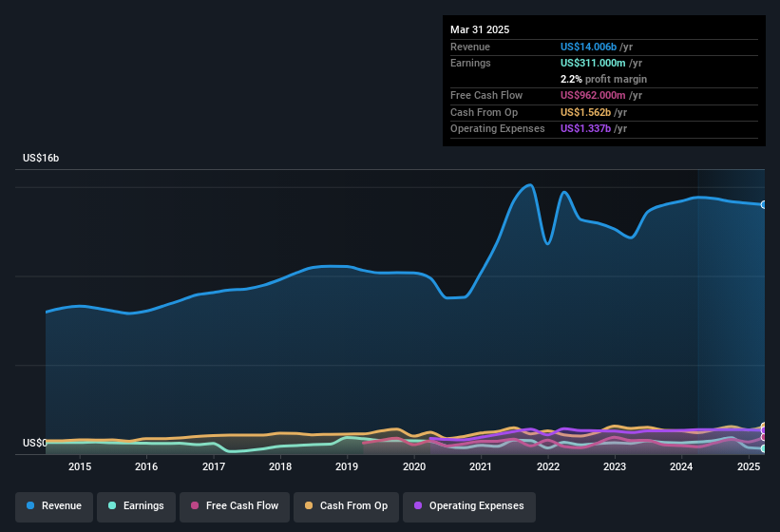Click the 2020 x-axis label
Image resolution: width=780 pixels, height=532 pixels.
coord(414,466)
